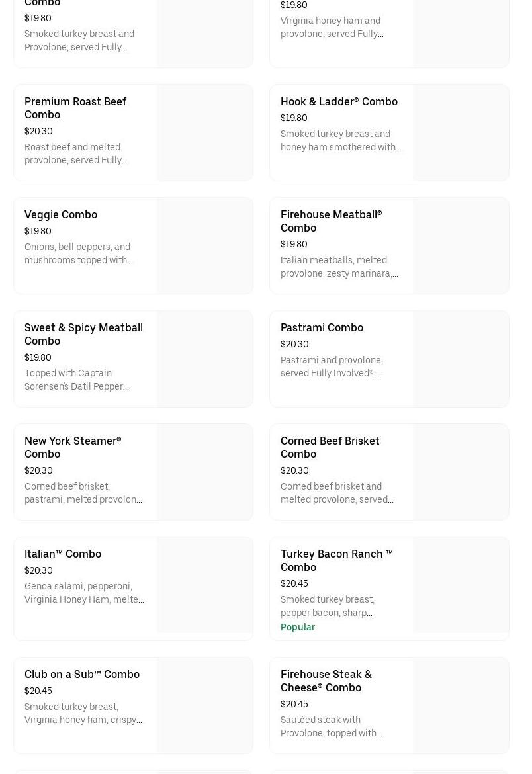Open the Sweet & Spicy Meatball Combo
This screenshot has height=774, width=532.
(x=83, y=334)
